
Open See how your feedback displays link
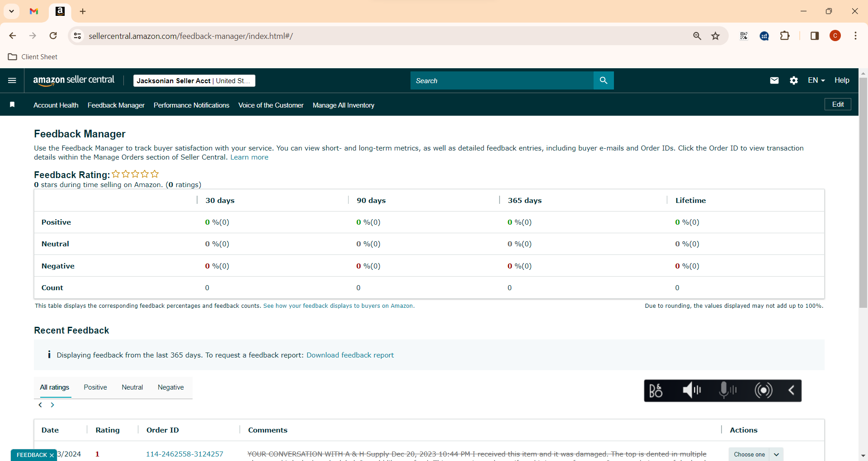click(x=339, y=306)
